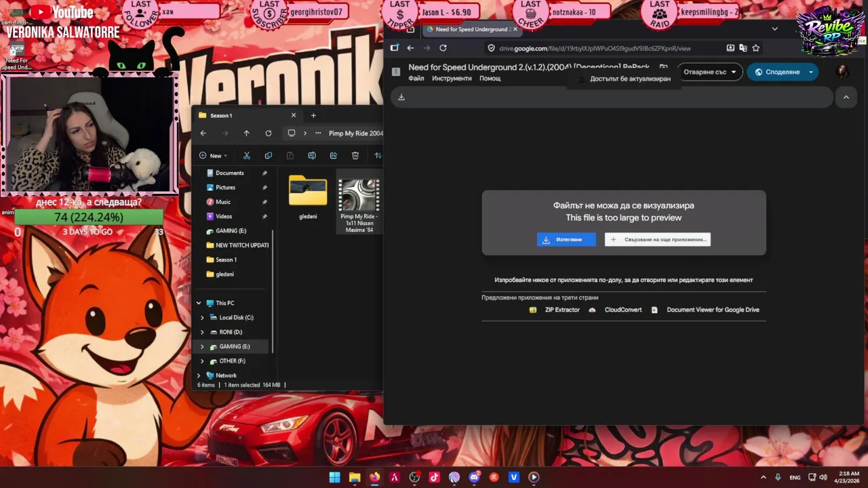868x488 pixels.
Task: Click the Cut scissors icon in File Explorer
Action: tap(247, 155)
